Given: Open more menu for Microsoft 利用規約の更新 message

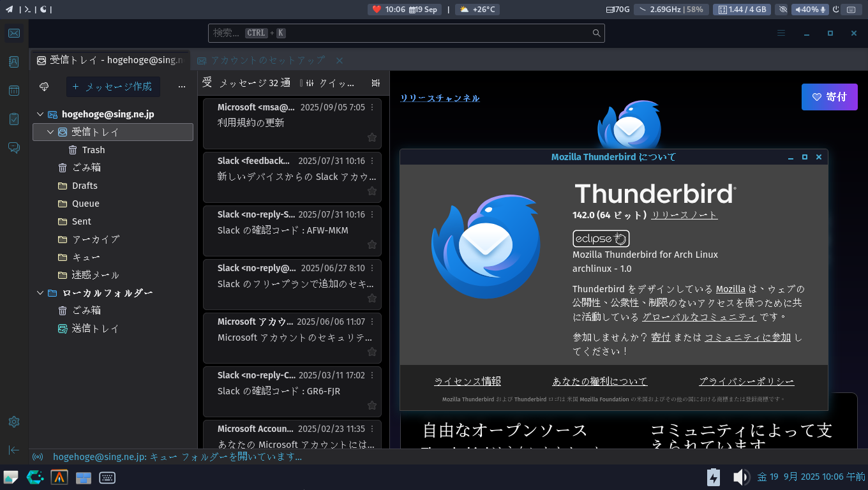Looking at the screenshot, I should (x=373, y=107).
